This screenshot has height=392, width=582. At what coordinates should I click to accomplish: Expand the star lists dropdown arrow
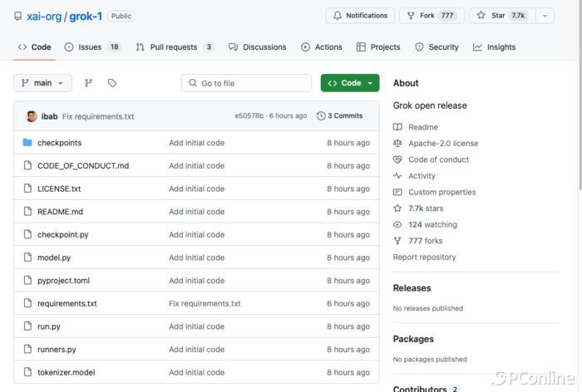point(545,16)
